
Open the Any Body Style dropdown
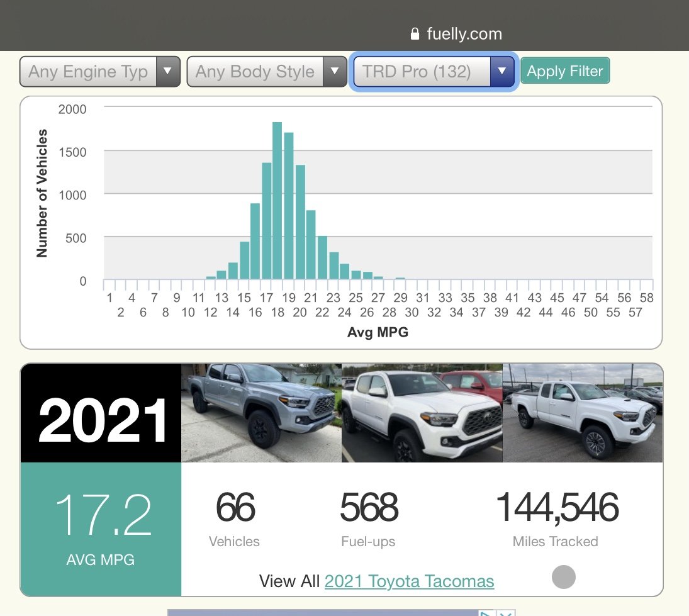[267, 71]
